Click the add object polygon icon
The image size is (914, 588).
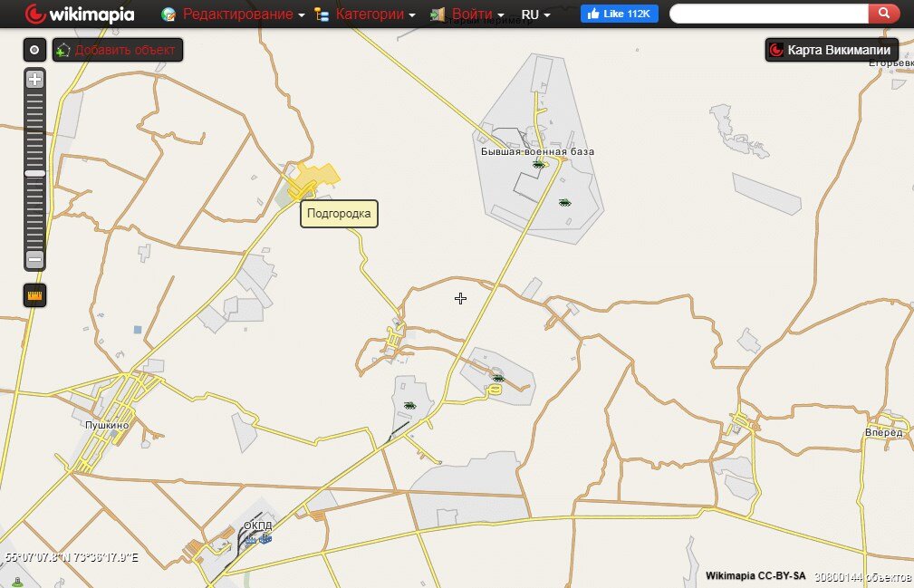click(x=63, y=50)
